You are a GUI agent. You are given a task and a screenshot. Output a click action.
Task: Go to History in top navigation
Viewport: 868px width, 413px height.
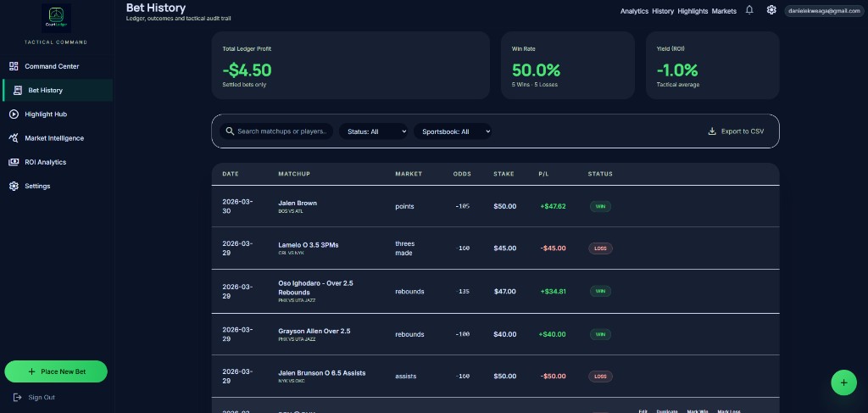tap(663, 11)
